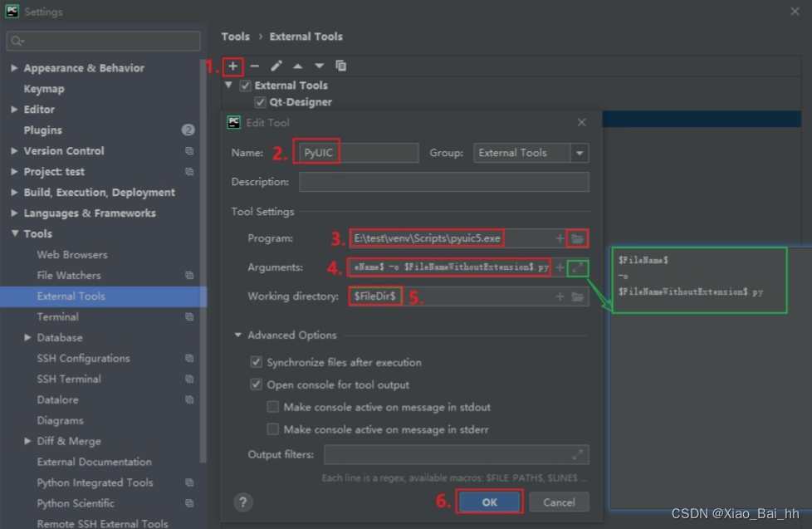Toggle Qt-Designer tool checkbox
This screenshot has height=529, width=812.
click(260, 102)
